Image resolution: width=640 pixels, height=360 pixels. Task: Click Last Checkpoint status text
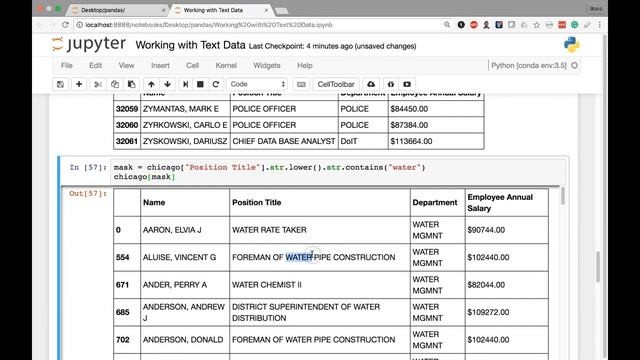pyautogui.click(x=332, y=46)
